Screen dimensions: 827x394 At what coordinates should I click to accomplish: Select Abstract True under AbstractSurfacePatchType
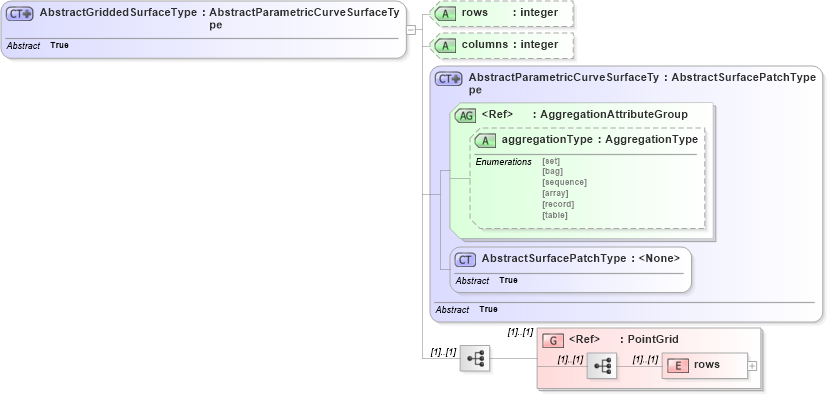click(486, 281)
